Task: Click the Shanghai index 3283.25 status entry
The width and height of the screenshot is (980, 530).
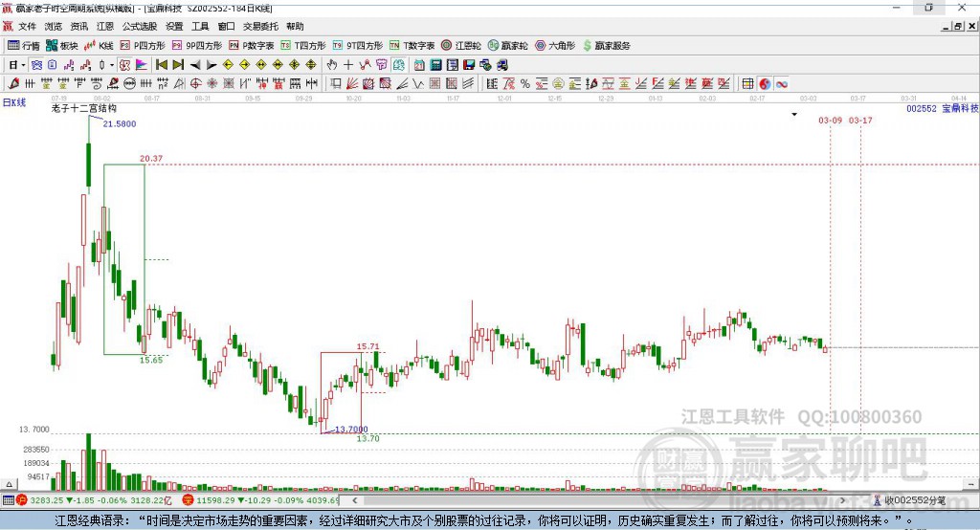Action: click(94, 500)
